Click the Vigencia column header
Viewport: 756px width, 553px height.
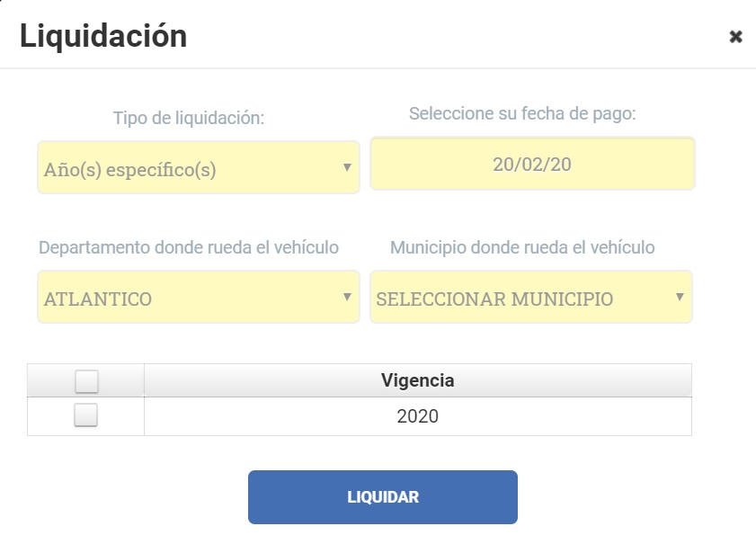click(x=418, y=380)
